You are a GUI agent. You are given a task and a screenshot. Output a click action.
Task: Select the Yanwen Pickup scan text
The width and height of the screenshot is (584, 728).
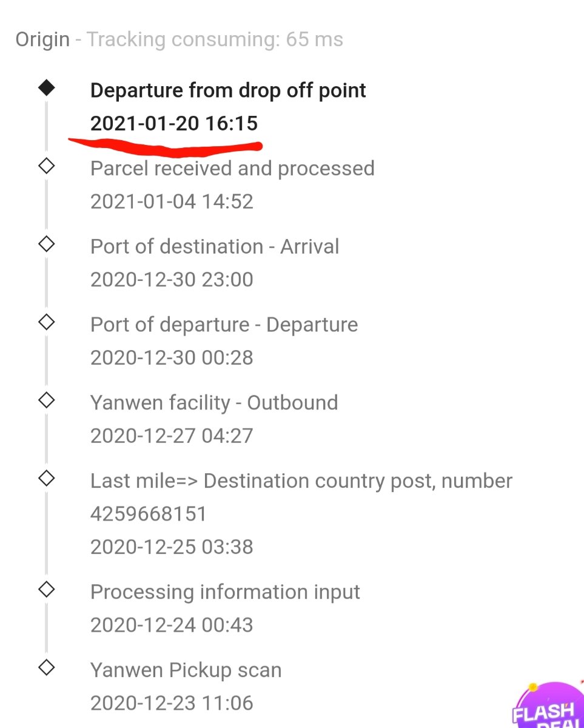[x=186, y=670]
